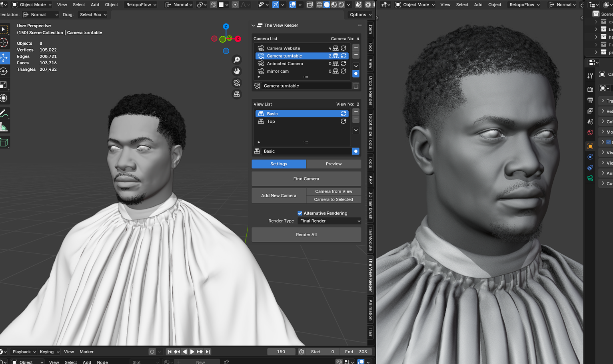Collapse The View Keeper panel header

(x=254, y=25)
